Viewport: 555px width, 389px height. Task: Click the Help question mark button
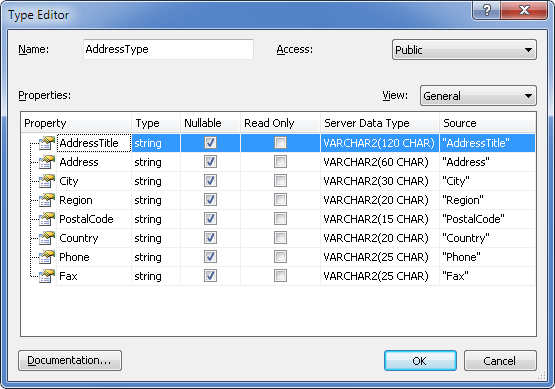coord(487,10)
